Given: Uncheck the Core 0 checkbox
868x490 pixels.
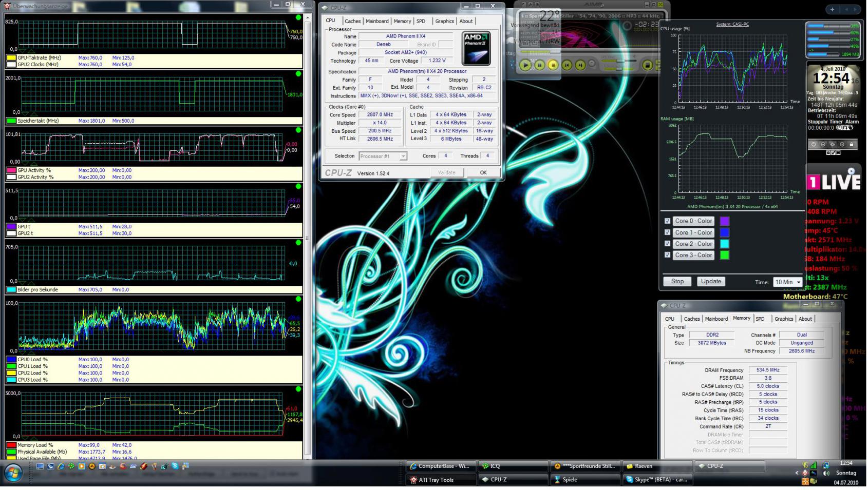Looking at the screenshot, I should (x=667, y=221).
